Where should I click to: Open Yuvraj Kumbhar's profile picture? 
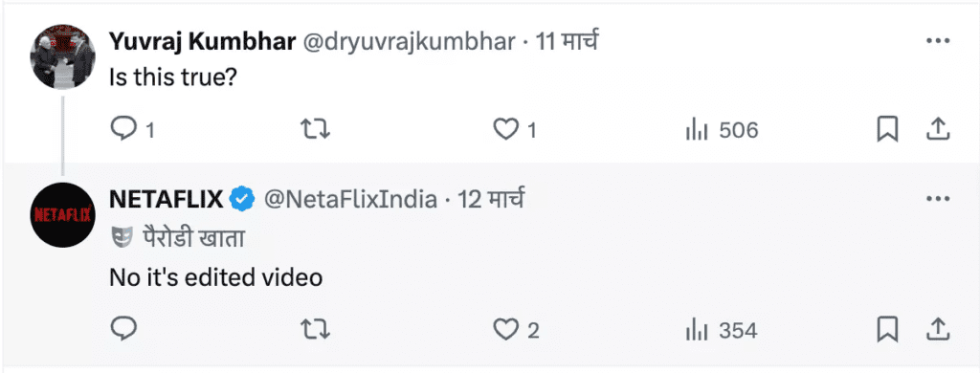click(x=62, y=56)
